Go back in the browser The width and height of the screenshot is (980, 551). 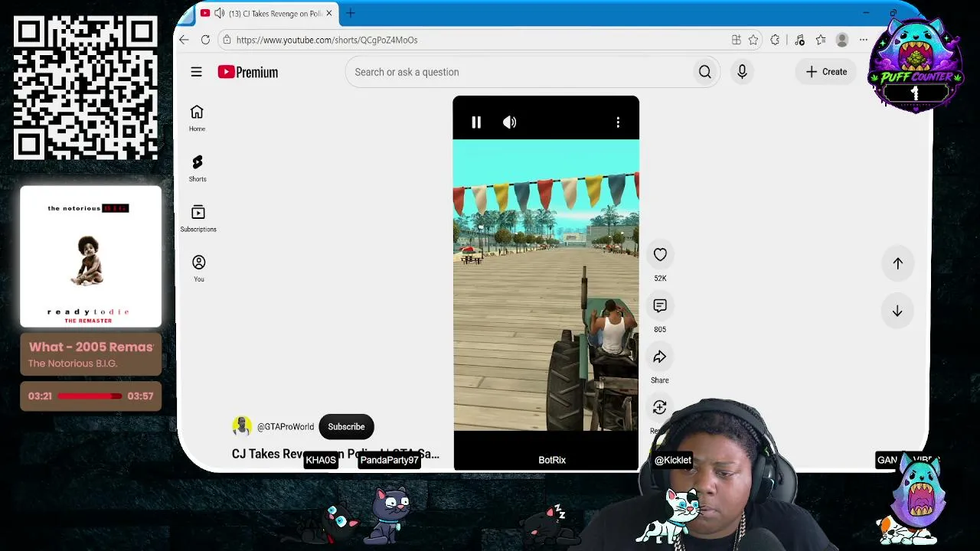pos(184,40)
